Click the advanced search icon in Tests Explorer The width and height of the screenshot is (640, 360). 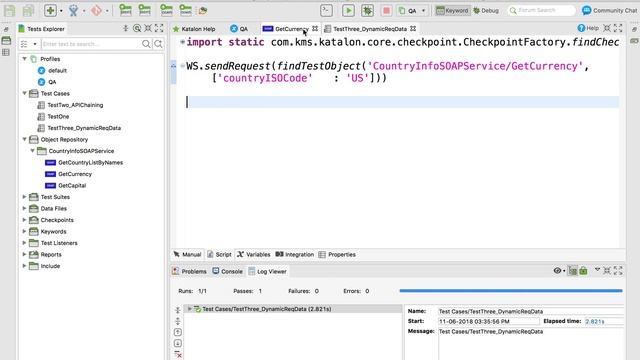158,44
